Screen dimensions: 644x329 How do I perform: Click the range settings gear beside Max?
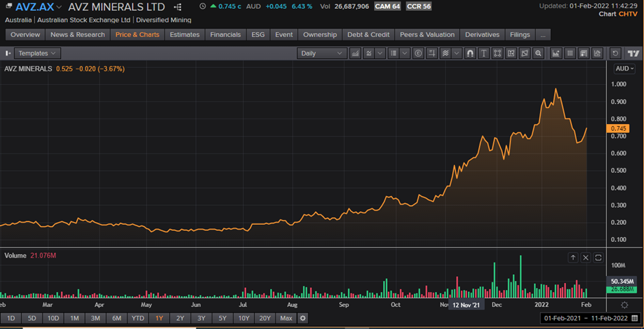(x=303, y=318)
